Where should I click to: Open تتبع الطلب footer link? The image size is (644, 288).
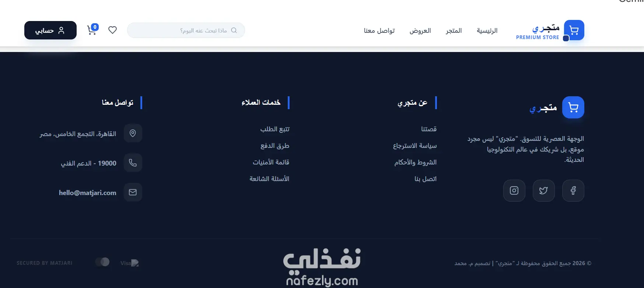coord(275,129)
